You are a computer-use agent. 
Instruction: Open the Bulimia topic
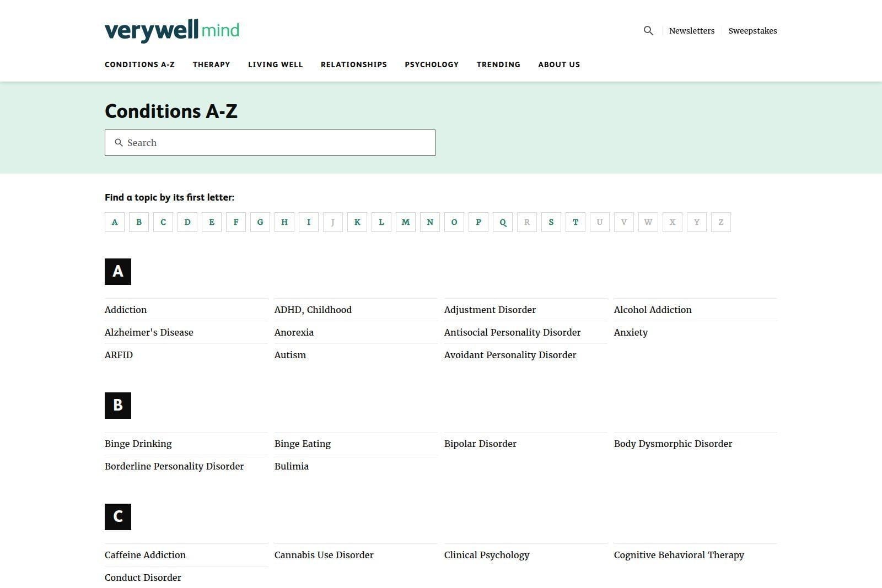292,466
